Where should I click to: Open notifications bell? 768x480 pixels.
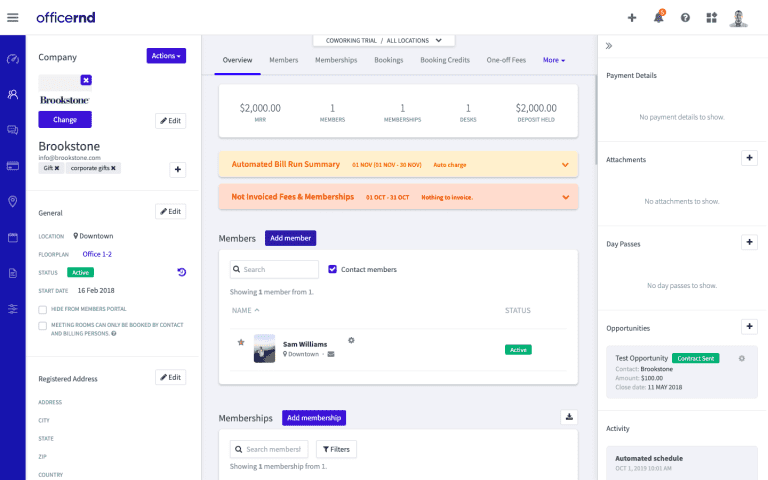pyautogui.click(x=659, y=17)
